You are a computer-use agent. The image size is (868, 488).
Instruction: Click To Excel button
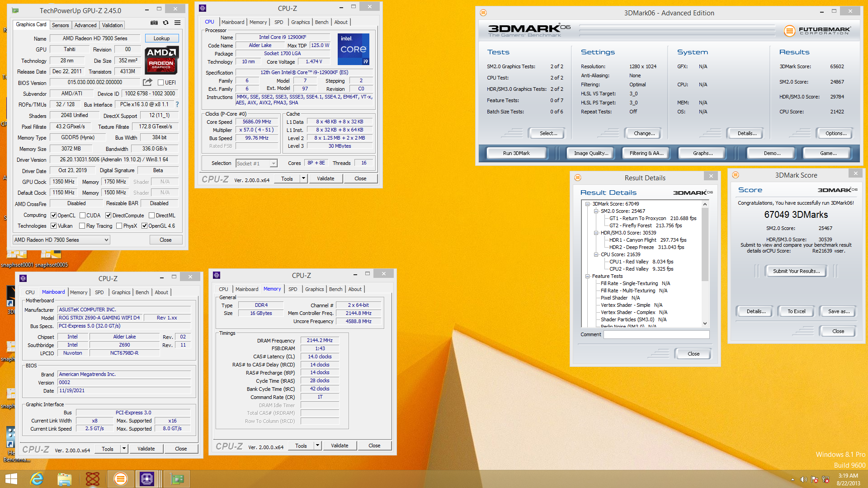click(x=796, y=311)
